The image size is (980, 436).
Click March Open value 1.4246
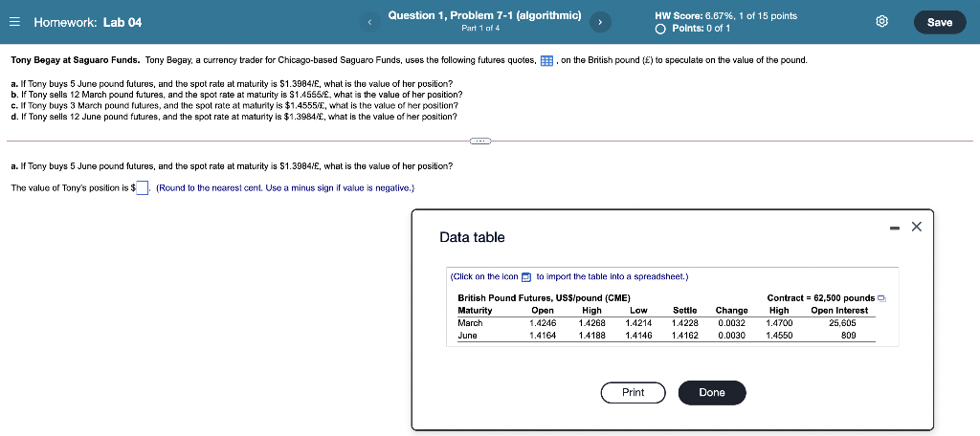543,323
